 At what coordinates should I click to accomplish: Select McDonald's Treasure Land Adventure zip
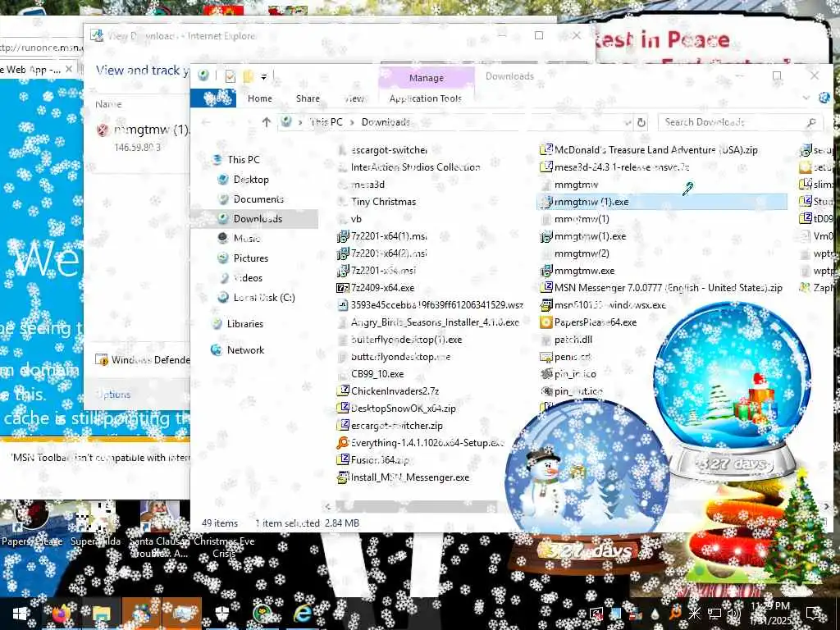[x=655, y=150]
